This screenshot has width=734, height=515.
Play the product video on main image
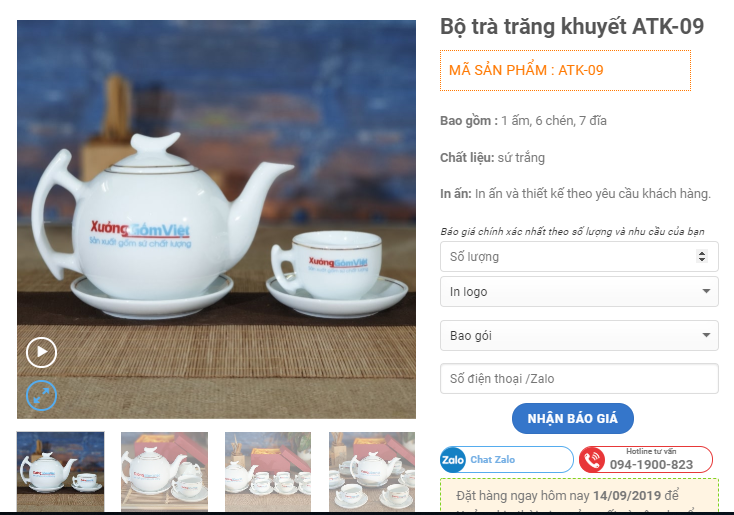coord(41,352)
